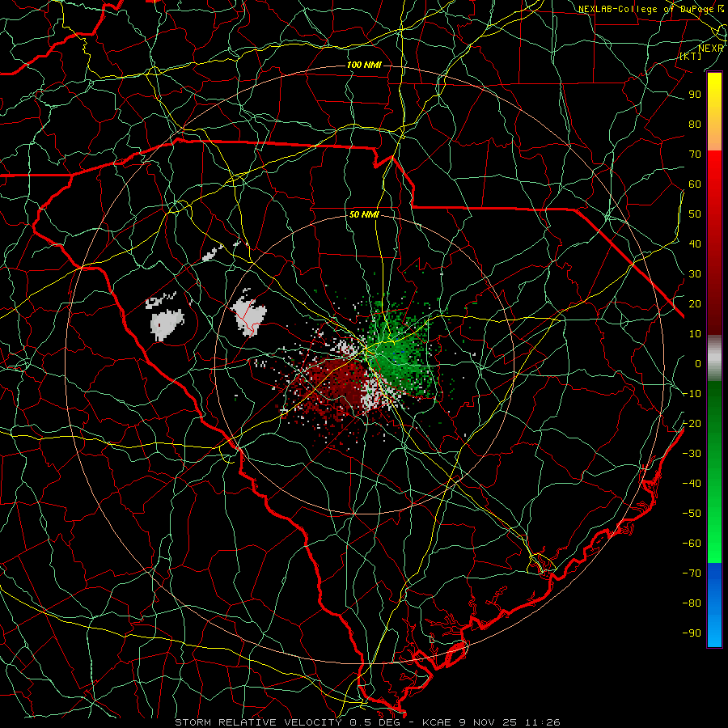
Task: Click the 0 value on the velocity scale
Action: [x=698, y=364]
